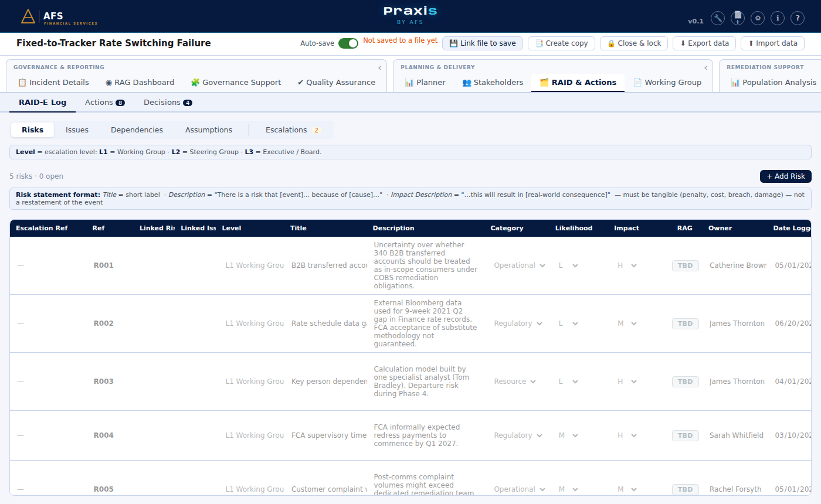Image resolution: width=821 pixels, height=504 pixels.
Task: Open Category dropdown for risk R002
Action: click(x=520, y=323)
